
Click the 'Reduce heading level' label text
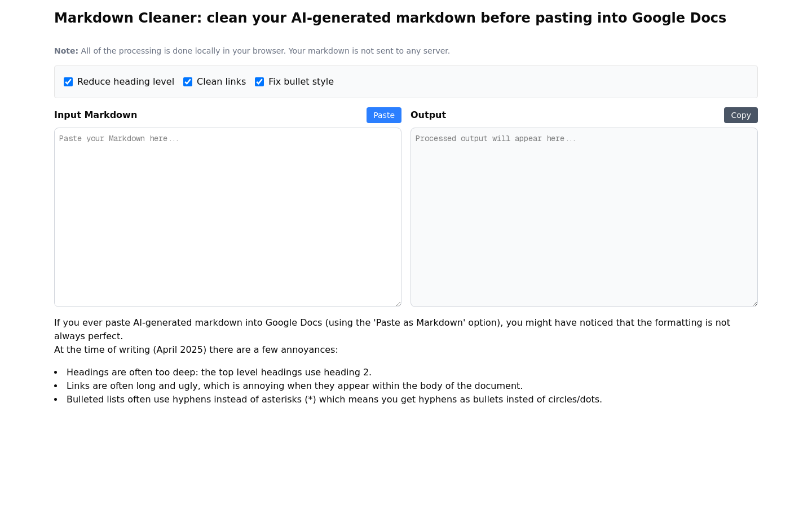point(126,82)
